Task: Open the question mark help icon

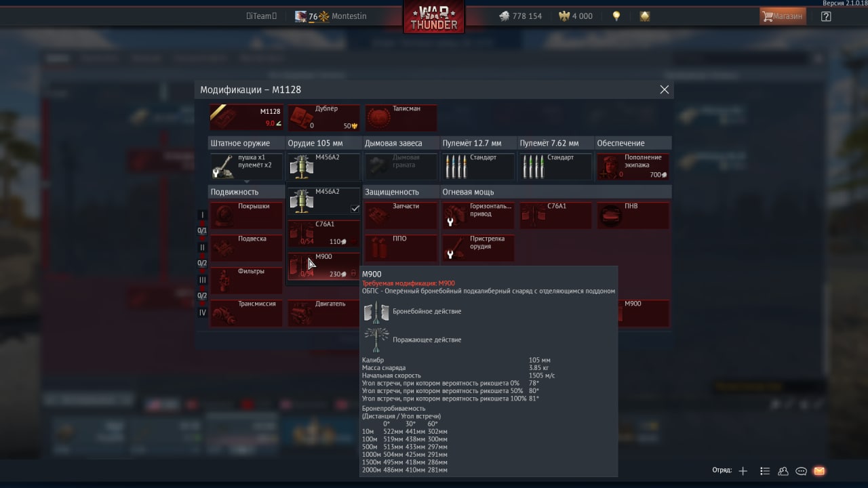Action: point(825,16)
